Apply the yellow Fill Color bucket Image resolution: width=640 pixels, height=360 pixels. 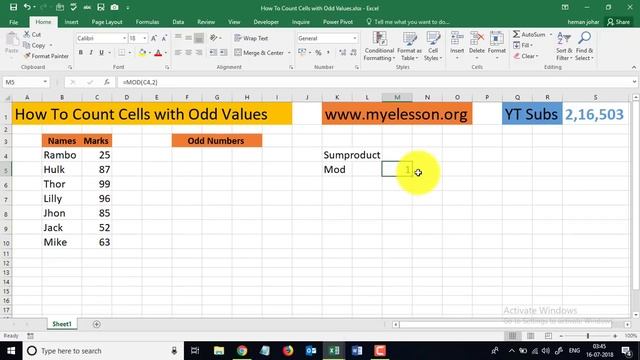click(142, 53)
